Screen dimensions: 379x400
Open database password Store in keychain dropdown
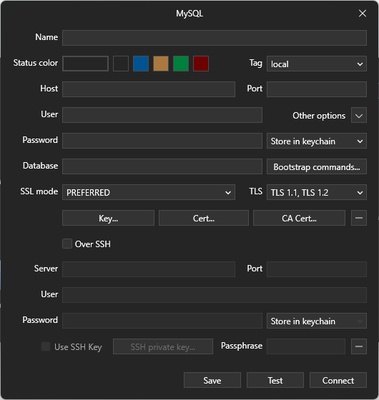pos(317,141)
